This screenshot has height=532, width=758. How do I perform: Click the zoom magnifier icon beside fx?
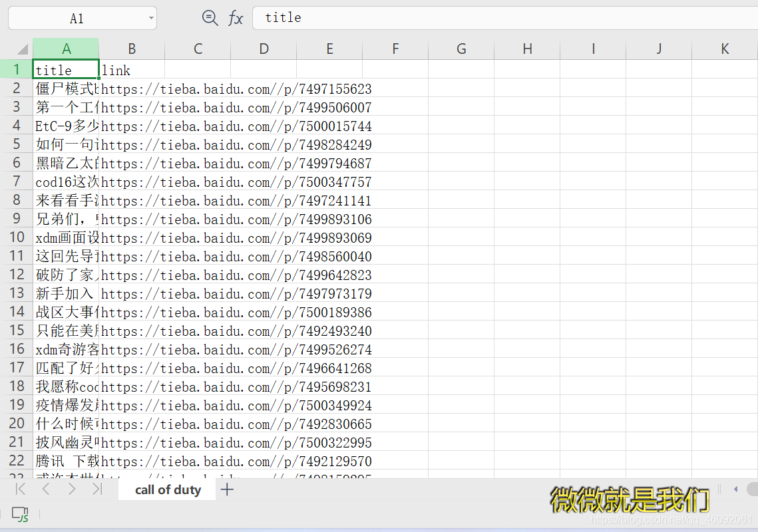pyautogui.click(x=210, y=18)
